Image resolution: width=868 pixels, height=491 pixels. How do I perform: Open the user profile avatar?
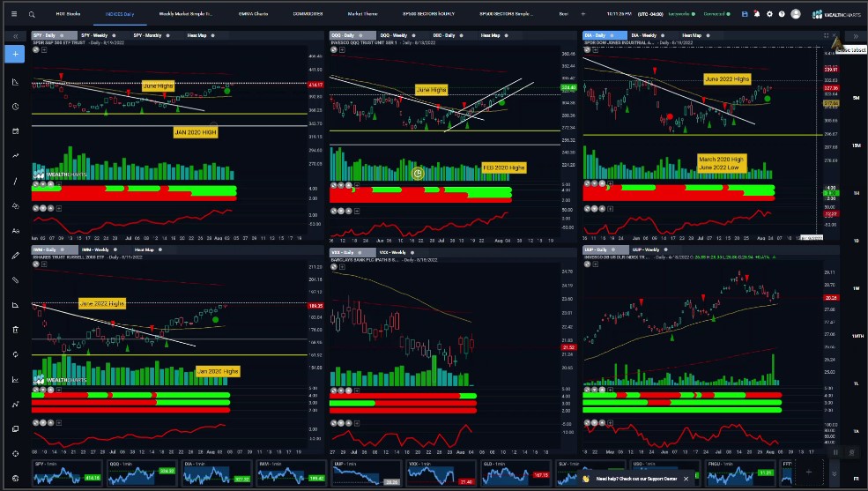point(796,14)
